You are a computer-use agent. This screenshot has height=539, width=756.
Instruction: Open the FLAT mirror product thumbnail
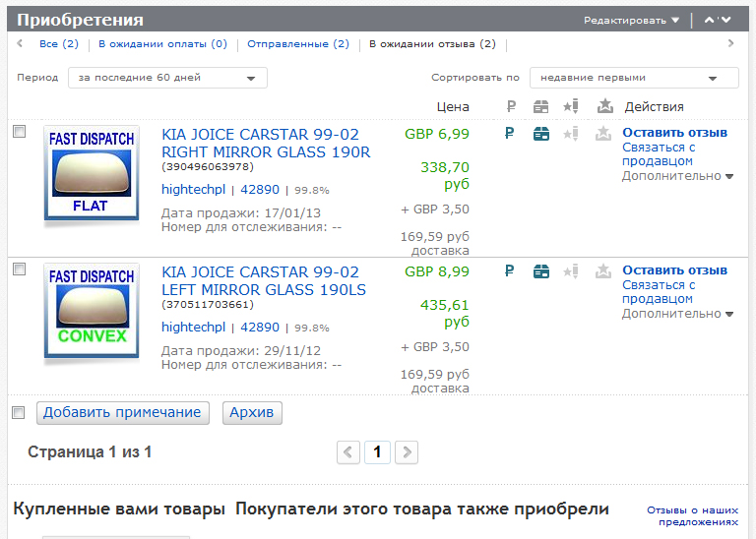click(x=92, y=173)
